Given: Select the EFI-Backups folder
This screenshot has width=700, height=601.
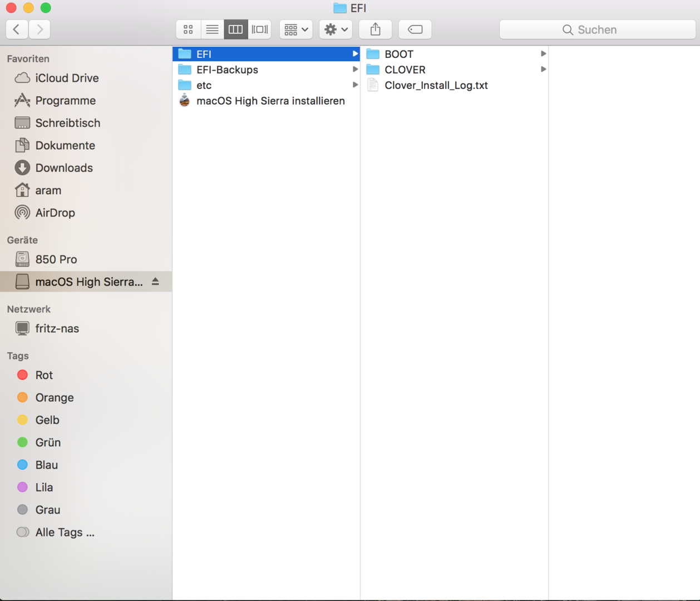Looking at the screenshot, I should coord(266,70).
